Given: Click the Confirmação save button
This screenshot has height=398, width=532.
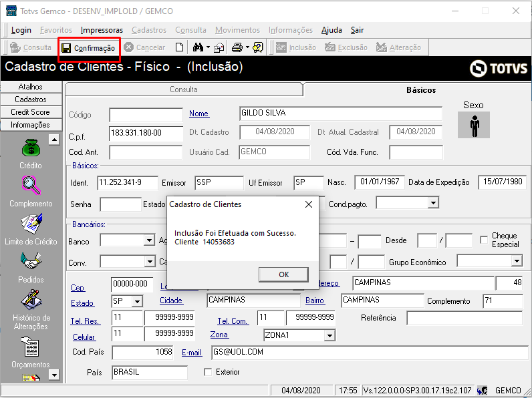Looking at the screenshot, I should coord(88,48).
